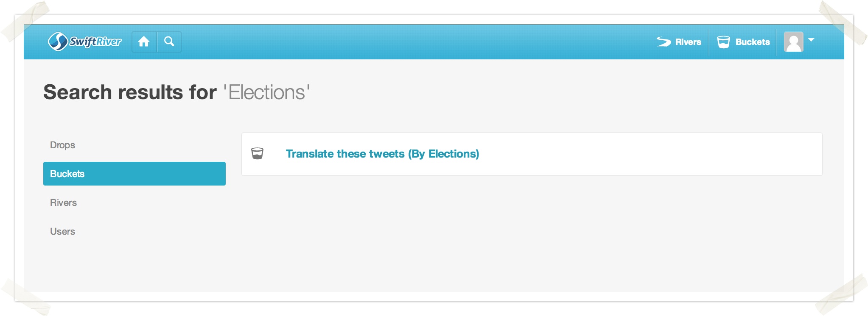Click the 'Elections' search term text
Image resolution: width=868 pixels, height=316 pixels.
point(267,92)
